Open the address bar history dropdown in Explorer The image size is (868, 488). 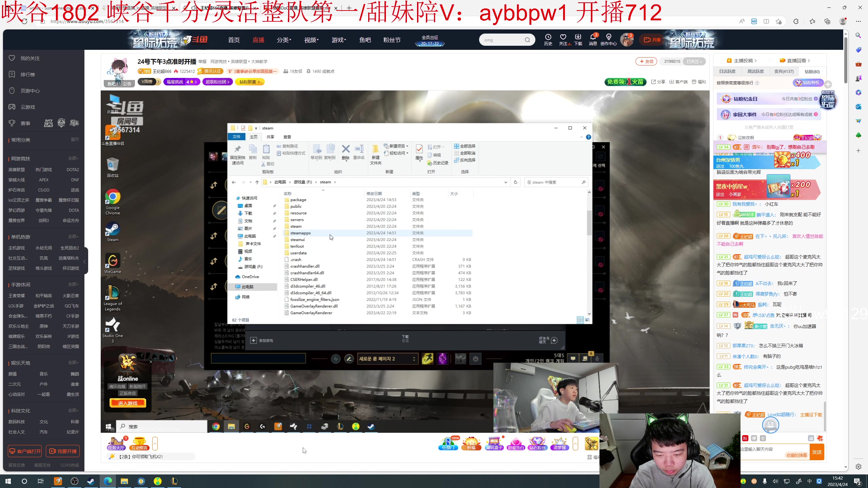(x=506, y=182)
